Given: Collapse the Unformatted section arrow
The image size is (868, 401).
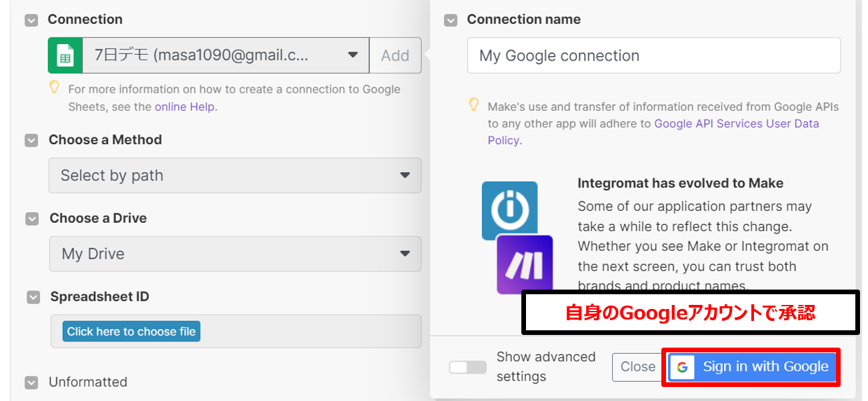Looking at the screenshot, I should coord(31,382).
